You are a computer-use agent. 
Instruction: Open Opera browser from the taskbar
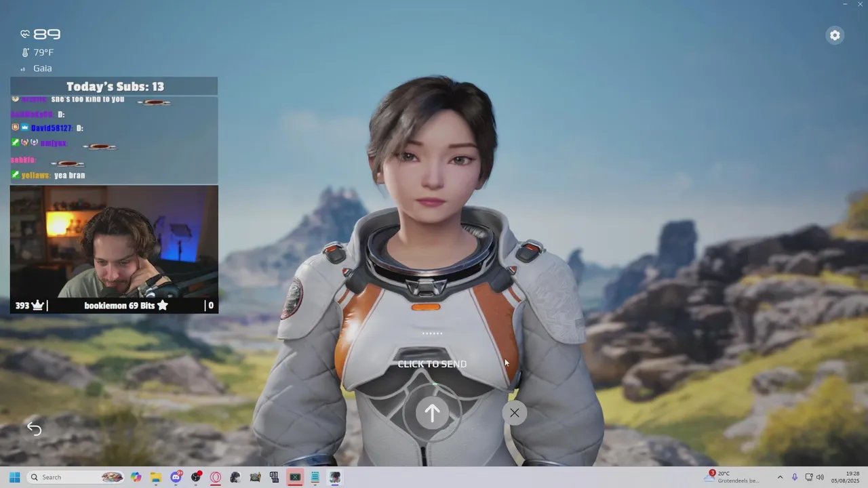point(216,477)
